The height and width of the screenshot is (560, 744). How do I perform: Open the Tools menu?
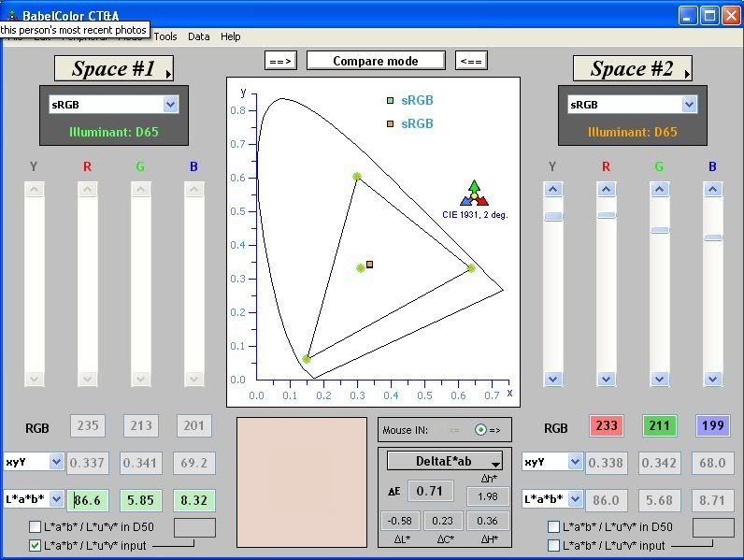click(x=165, y=36)
